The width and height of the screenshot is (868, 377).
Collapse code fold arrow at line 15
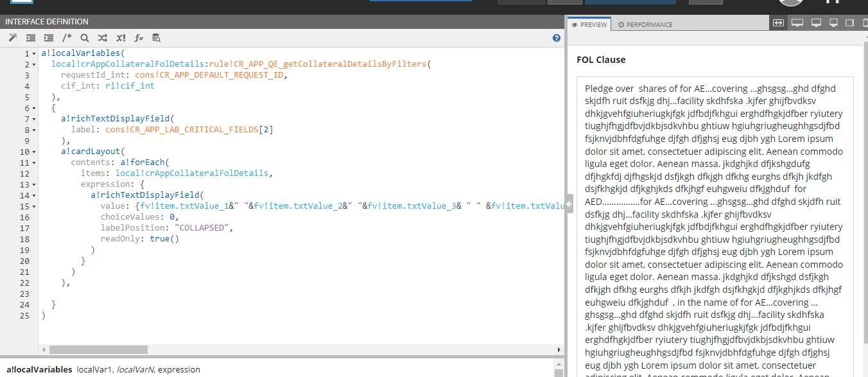pos(33,206)
